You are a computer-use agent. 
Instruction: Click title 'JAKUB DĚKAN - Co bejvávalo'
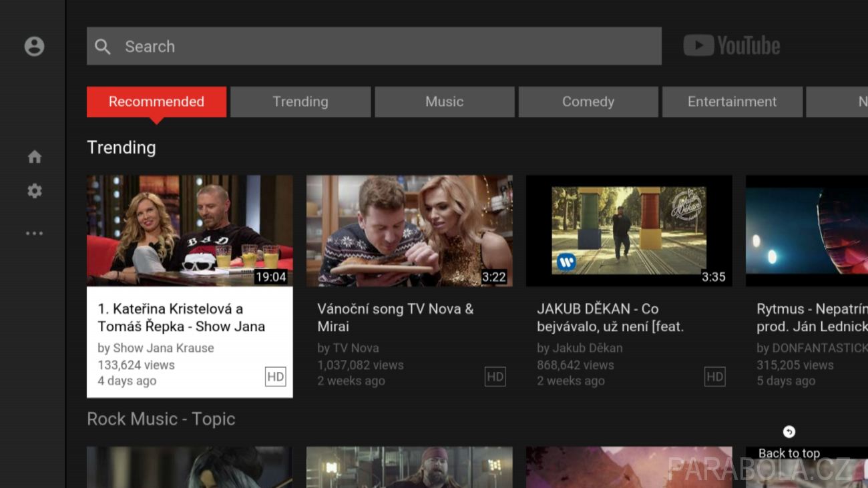click(x=610, y=318)
